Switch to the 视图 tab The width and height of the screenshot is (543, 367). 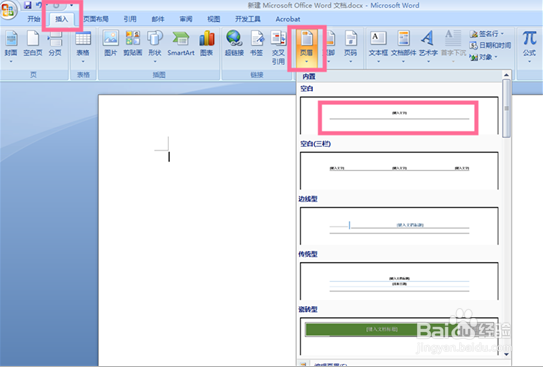click(x=214, y=19)
